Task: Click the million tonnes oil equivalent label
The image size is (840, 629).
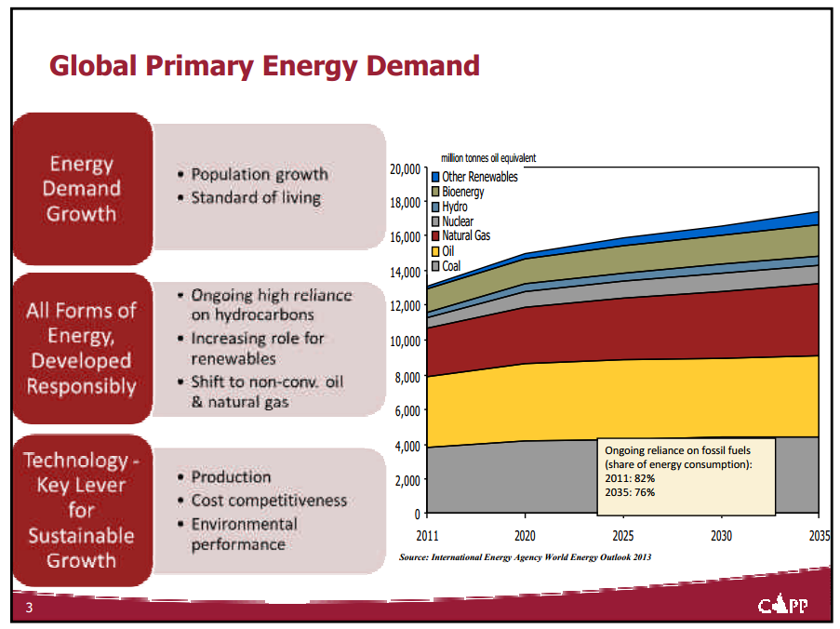Action: (x=488, y=158)
